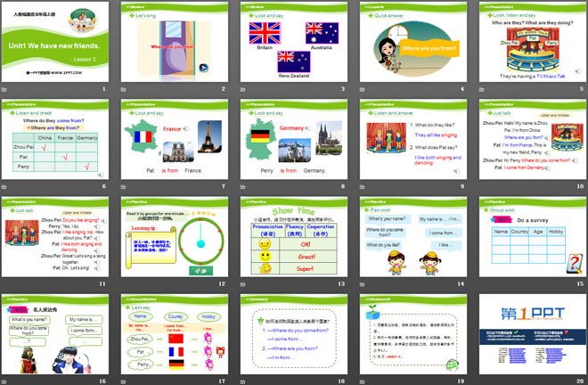This screenshot has height=385, width=588.
Task: Select the Britain Australia New Zealand flags slide
Action: tap(294, 42)
